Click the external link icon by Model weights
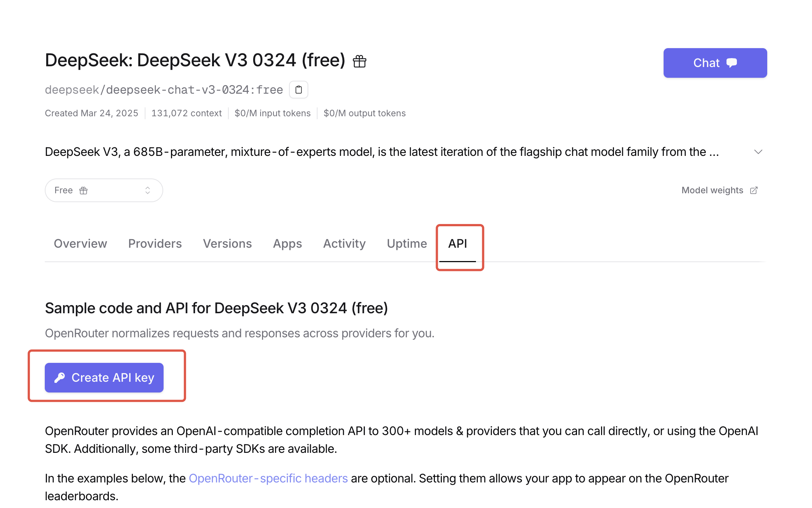Image resolution: width=812 pixels, height=508 pixels. click(754, 190)
